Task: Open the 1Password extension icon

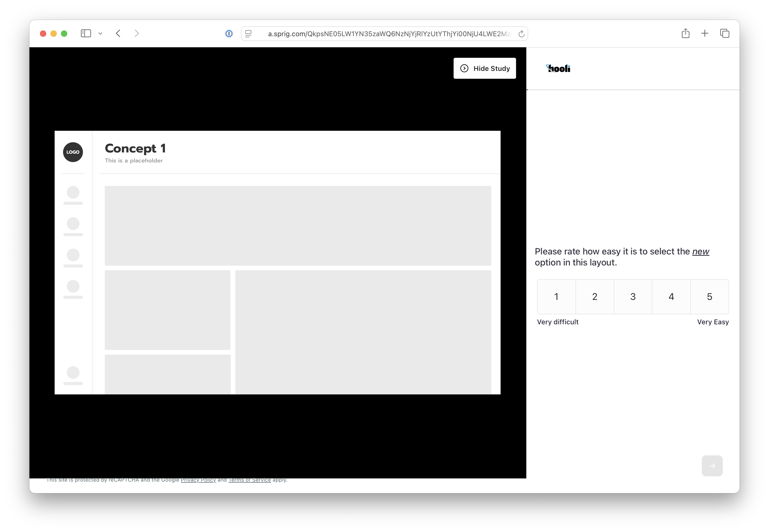Action: click(229, 34)
